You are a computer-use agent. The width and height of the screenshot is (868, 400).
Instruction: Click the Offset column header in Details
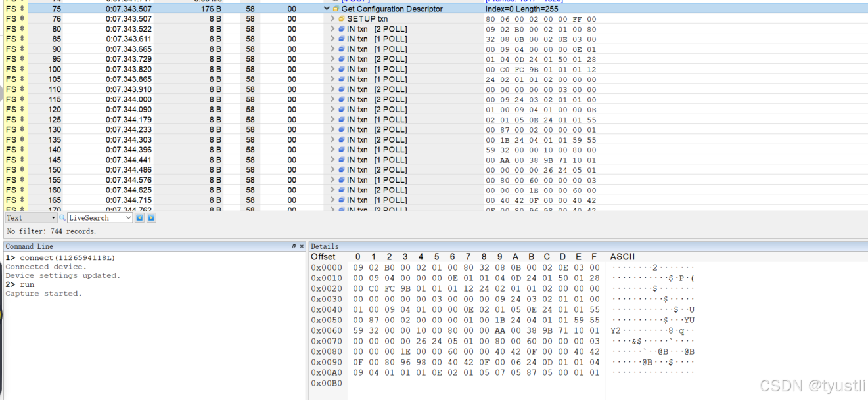click(x=323, y=257)
